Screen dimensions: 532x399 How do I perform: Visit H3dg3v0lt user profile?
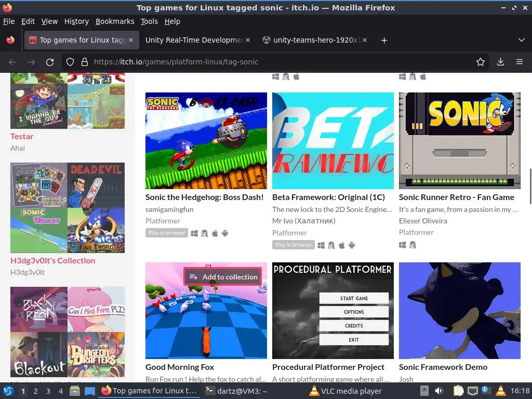click(27, 272)
